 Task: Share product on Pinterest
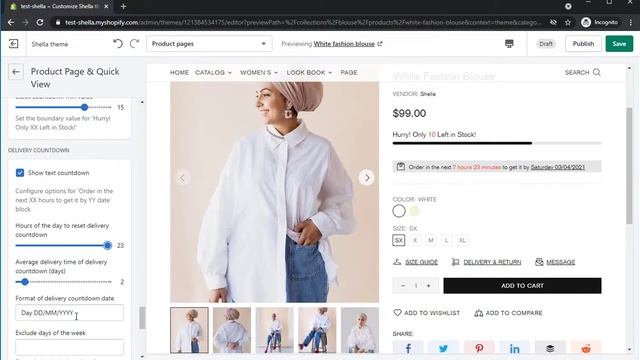click(x=479, y=348)
